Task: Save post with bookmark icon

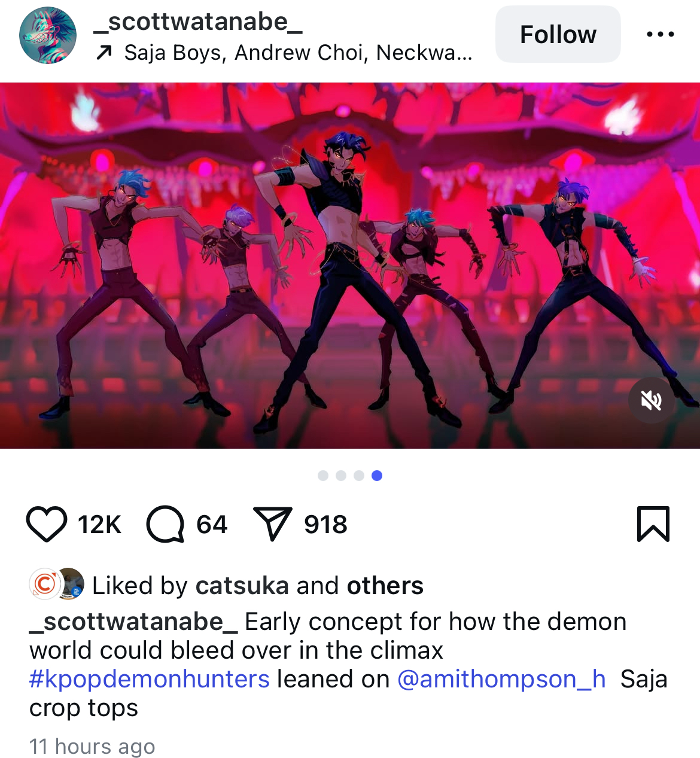Action: (x=653, y=524)
